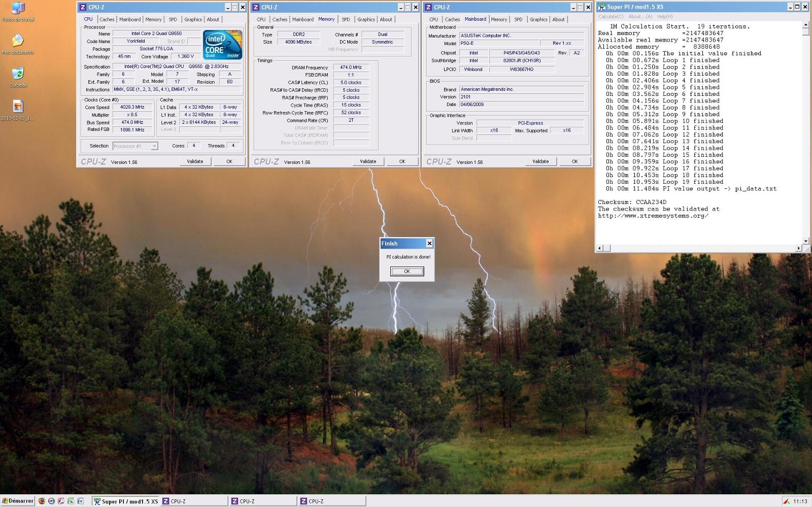Click Validate in first CPU-Z window
Screen dimensions: 812x507
195,161
